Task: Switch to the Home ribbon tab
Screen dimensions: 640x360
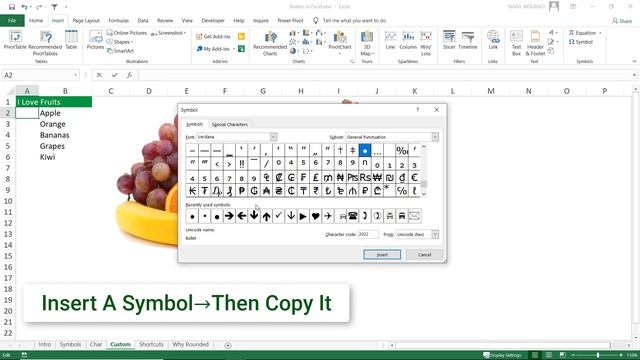Action: click(x=36, y=20)
